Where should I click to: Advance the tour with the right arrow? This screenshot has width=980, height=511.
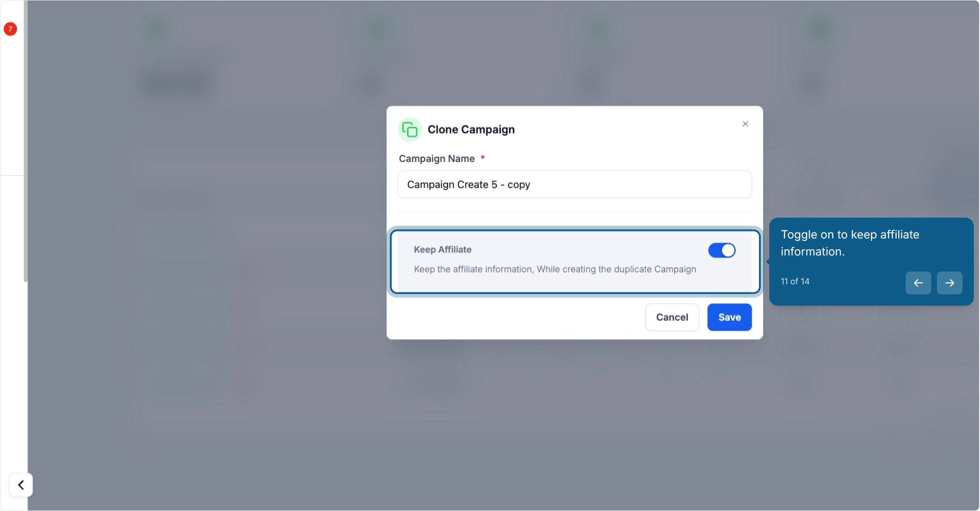click(949, 283)
